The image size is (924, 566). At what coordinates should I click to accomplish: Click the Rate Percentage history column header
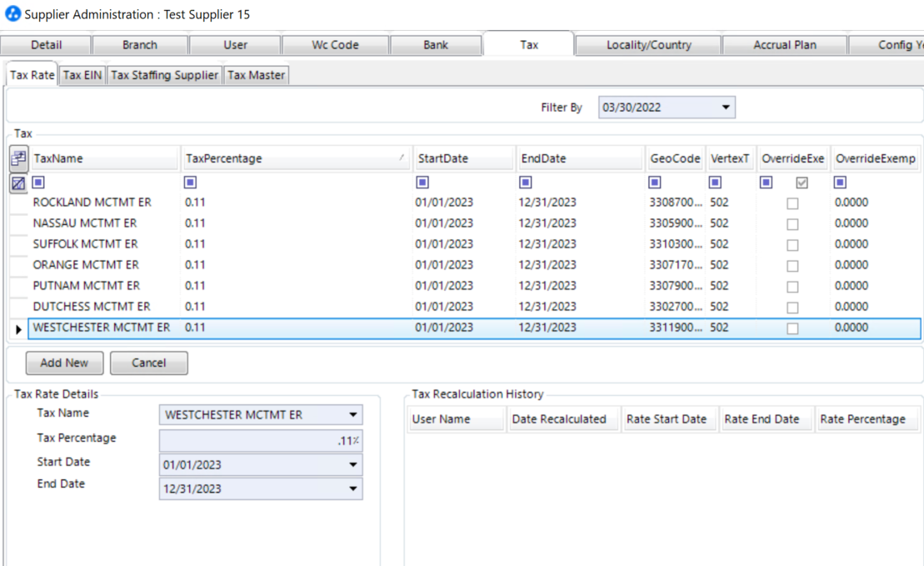pyautogui.click(x=867, y=419)
